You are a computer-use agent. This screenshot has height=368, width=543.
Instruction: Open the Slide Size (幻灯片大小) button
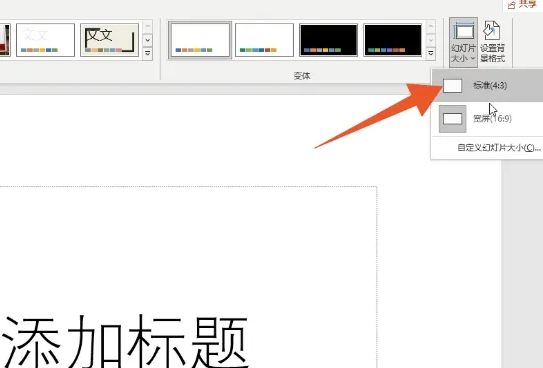click(463, 42)
